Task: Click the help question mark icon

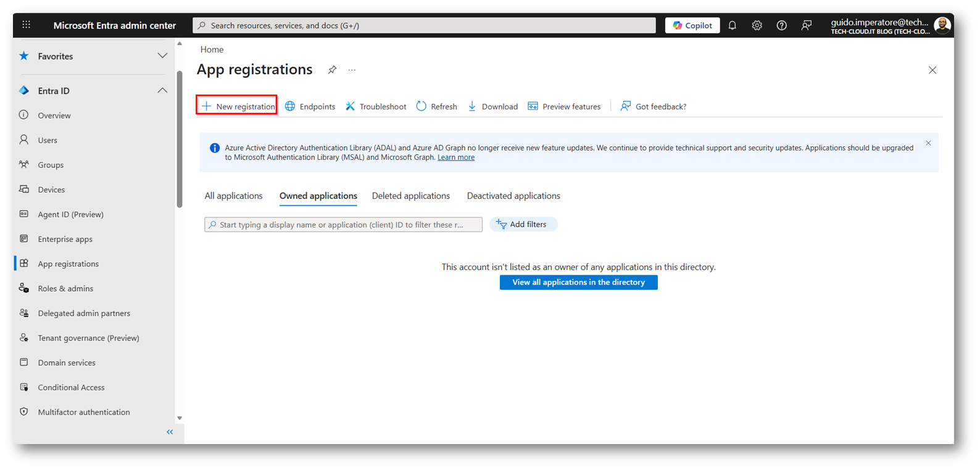Action: pyautogui.click(x=781, y=25)
